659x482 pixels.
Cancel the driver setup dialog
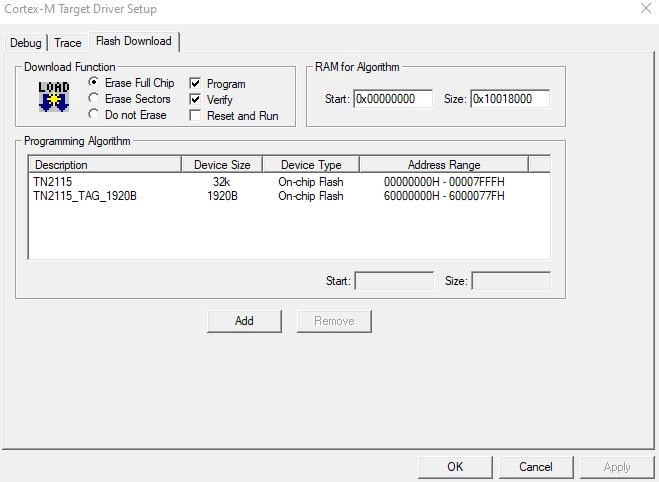(536, 467)
